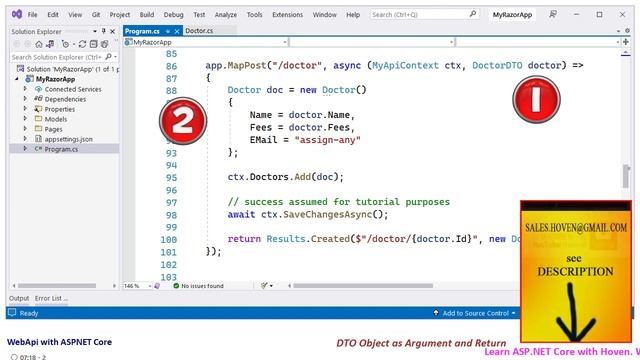
Task: Expand the Connected Services node
Action: click(x=25, y=89)
